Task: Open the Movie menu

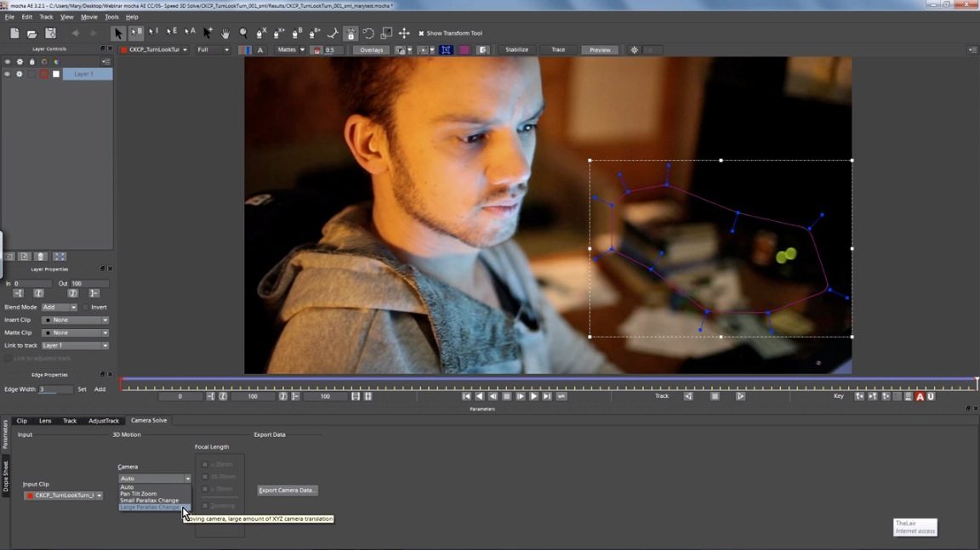Action: click(x=88, y=17)
